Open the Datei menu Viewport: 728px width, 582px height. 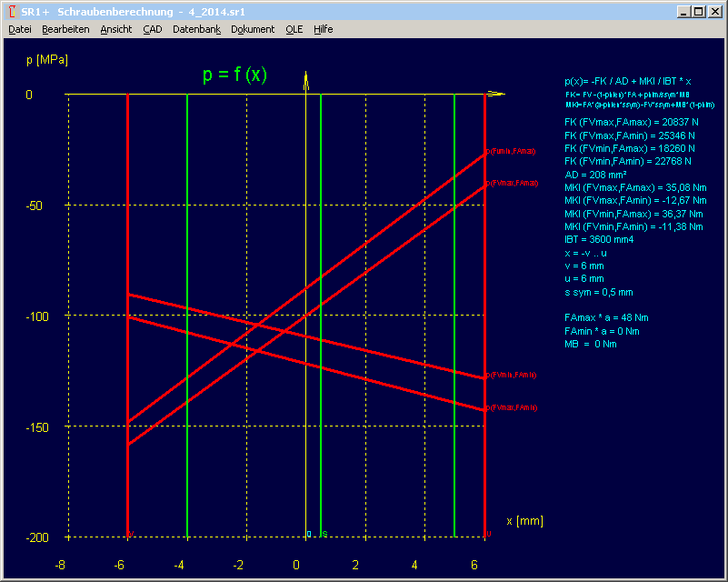pyautogui.click(x=19, y=29)
